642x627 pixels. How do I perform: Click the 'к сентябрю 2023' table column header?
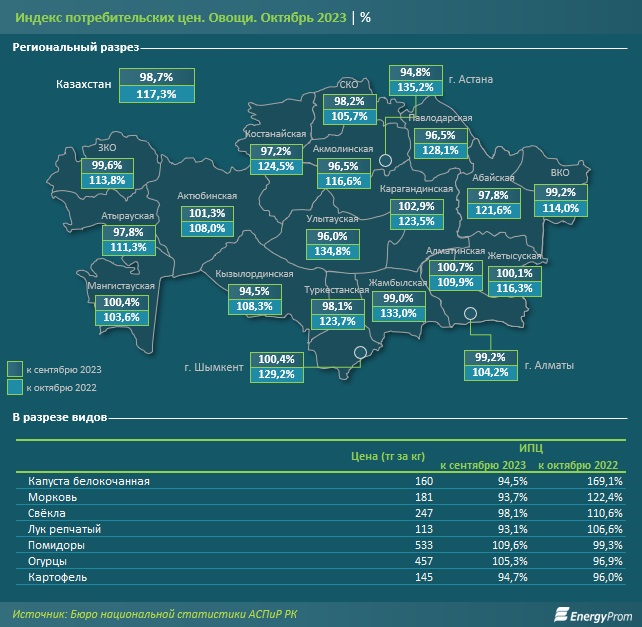[484, 465]
